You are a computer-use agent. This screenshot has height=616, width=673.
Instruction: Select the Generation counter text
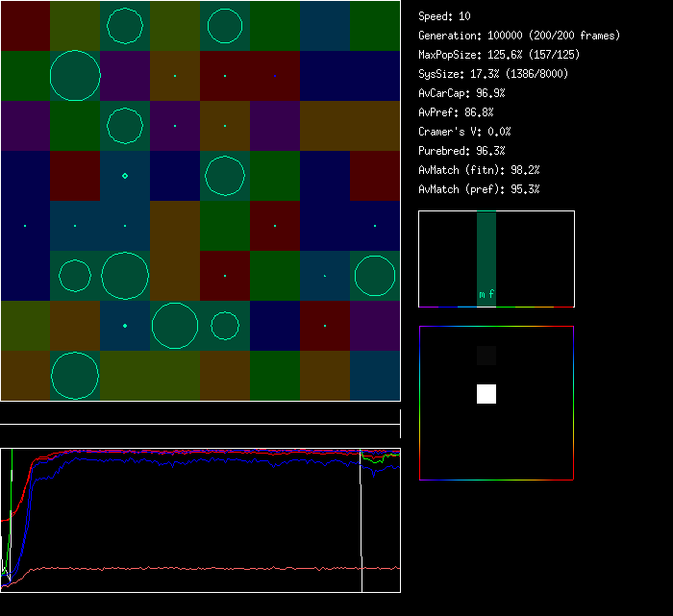pyautogui.click(x=519, y=36)
